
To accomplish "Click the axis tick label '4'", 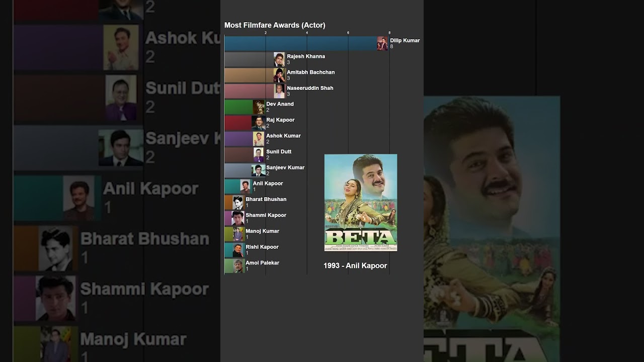I will point(307,33).
